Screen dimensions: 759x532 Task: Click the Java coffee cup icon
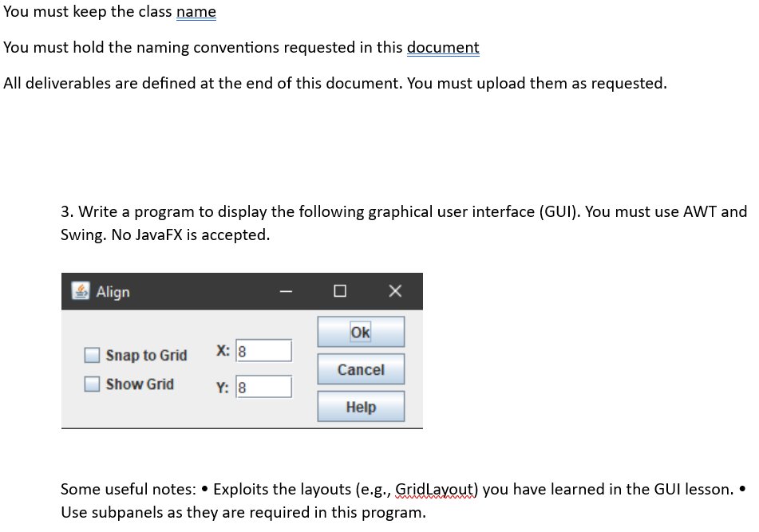pos(81,291)
